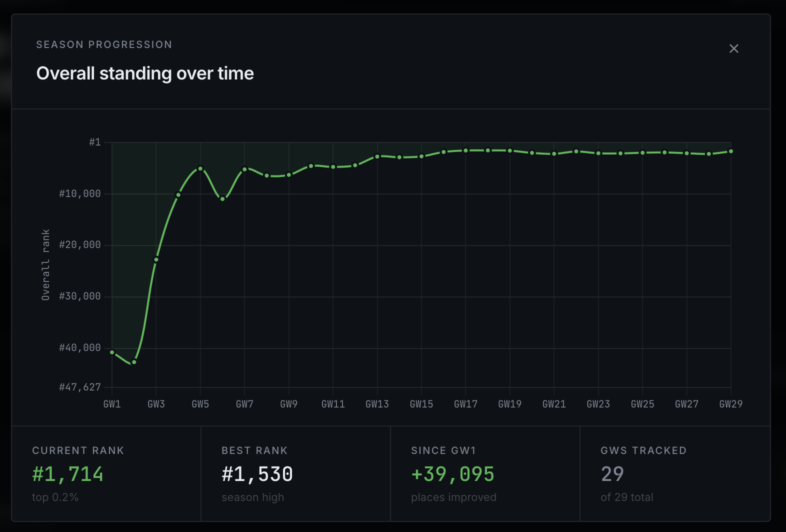Click the 'BEST RANK' label
Image resolution: width=786 pixels, height=532 pixels.
(x=254, y=450)
